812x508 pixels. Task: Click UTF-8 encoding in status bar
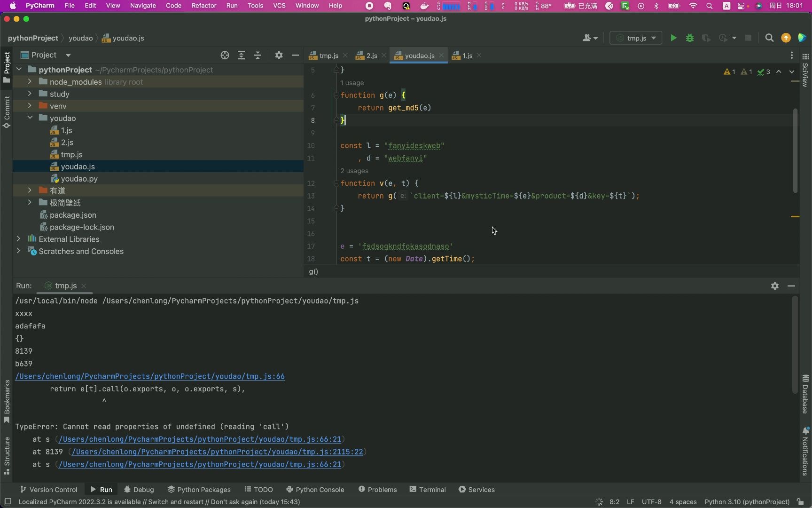click(x=651, y=502)
